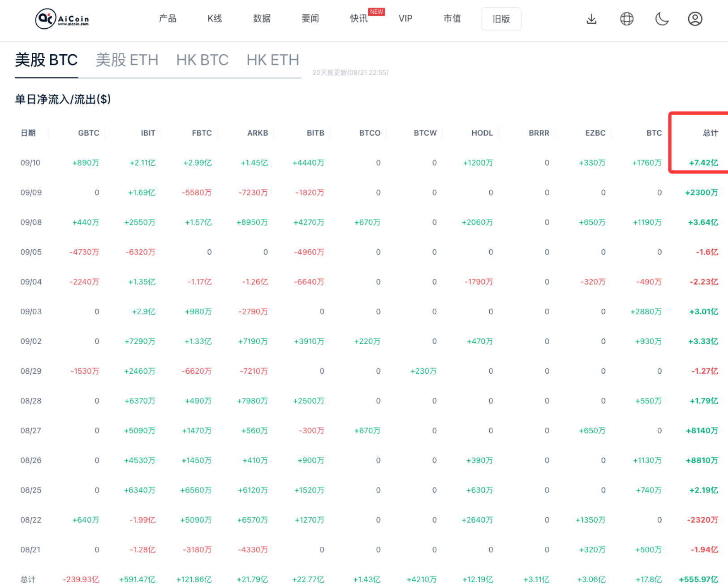Select the +2300万 total for 09/09

(702, 192)
